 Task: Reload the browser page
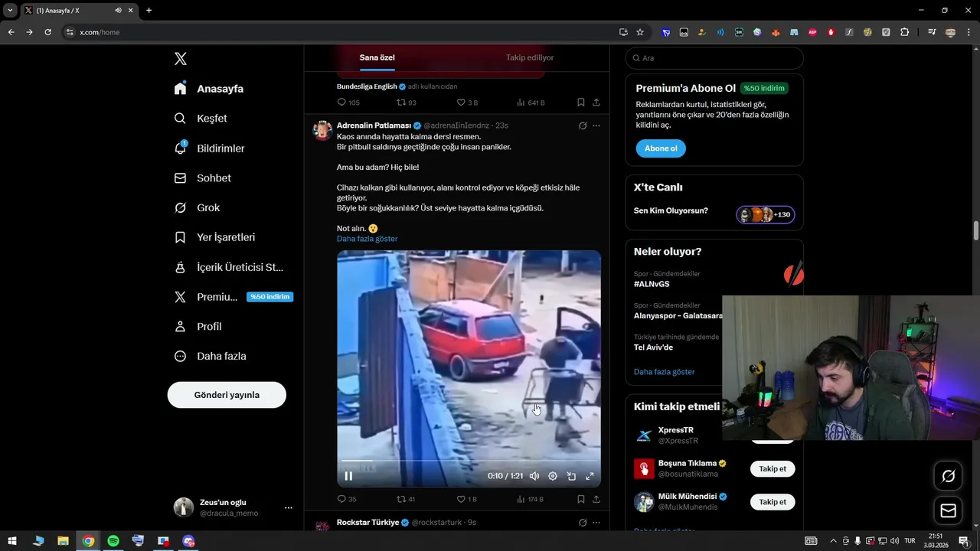coord(47,32)
